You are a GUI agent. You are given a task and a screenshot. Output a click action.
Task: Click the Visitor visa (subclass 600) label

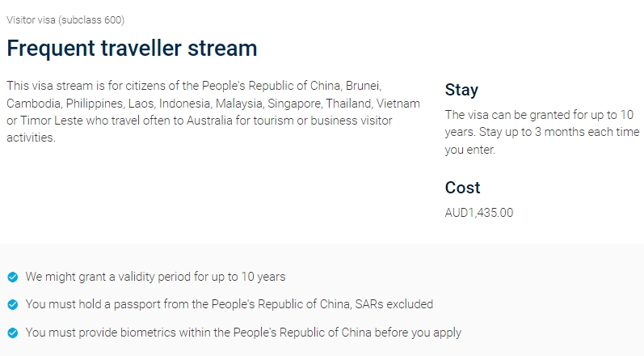[x=65, y=20]
